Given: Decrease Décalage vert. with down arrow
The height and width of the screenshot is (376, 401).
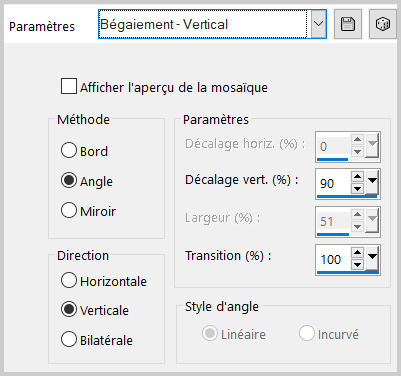Looking at the screenshot, I should (x=357, y=188).
